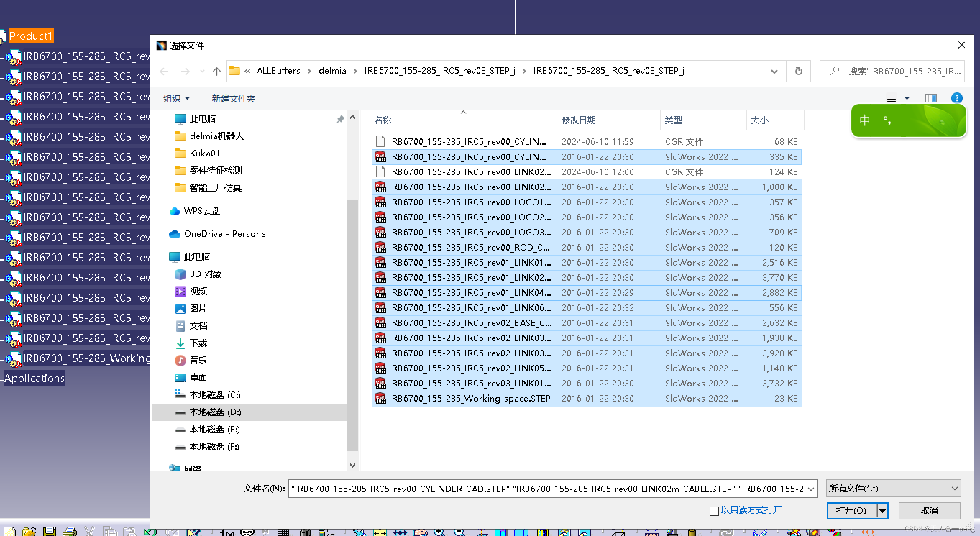Click the refresh icon beside address bar
980x536 pixels.
pyautogui.click(x=798, y=71)
